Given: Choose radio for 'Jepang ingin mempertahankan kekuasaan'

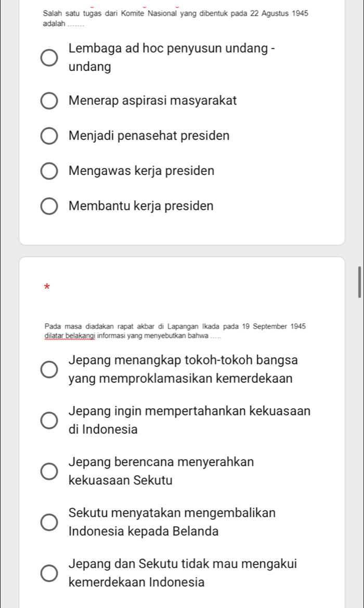Looking at the screenshot, I should (x=49, y=420).
